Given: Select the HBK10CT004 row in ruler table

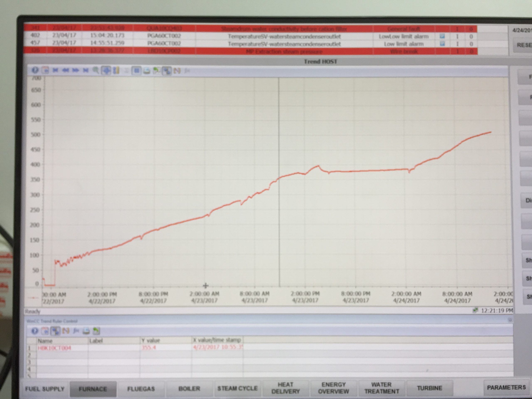Looking at the screenshot, I should click(x=54, y=348).
